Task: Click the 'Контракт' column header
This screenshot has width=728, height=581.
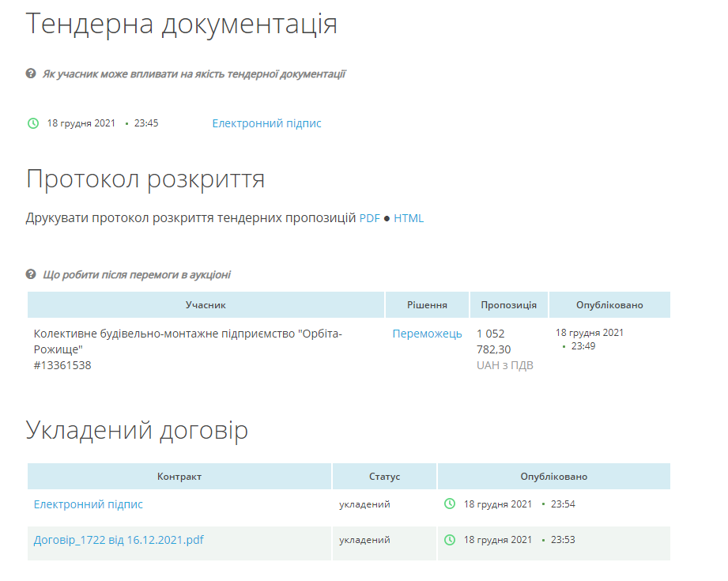Action: [x=179, y=477]
